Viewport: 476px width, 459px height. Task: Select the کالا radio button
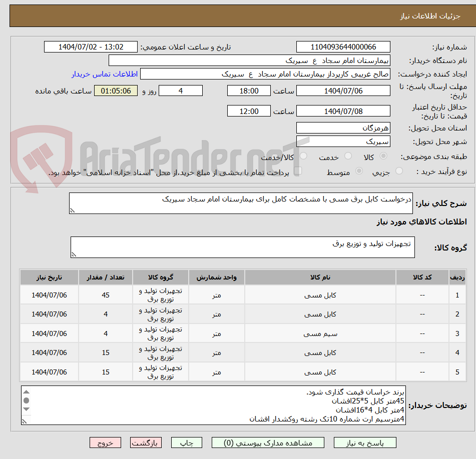coord(383,156)
